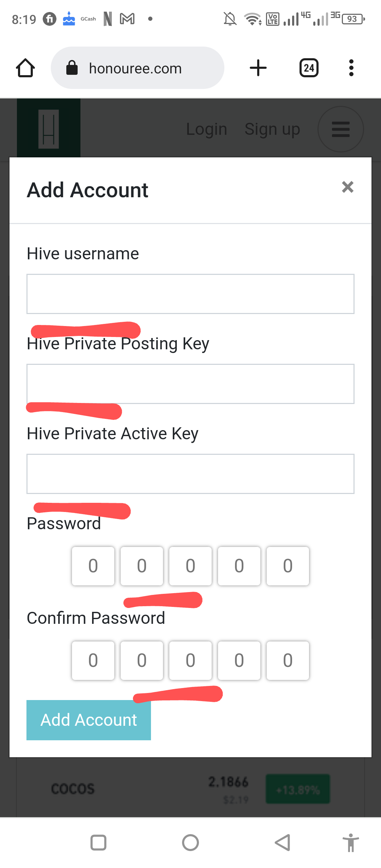Open the browser three-dot menu
Screen dimensions: 381x868
351,68
